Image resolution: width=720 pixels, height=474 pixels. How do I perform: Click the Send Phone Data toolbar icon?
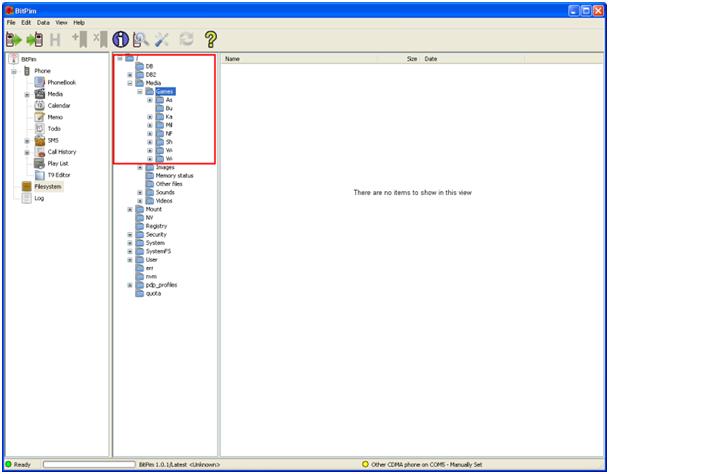pyautogui.click(x=35, y=40)
